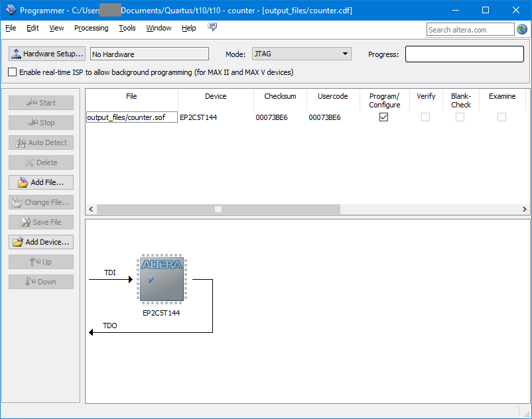This screenshot has height=419, width=532.
Task: Click the TDI label in chain diagram
Action: coord(110,272)
